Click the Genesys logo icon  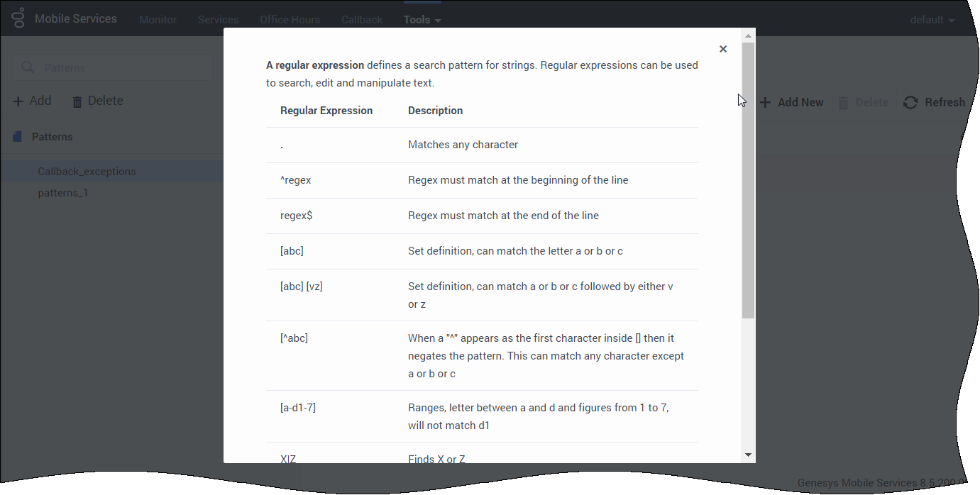pos(18,19)
